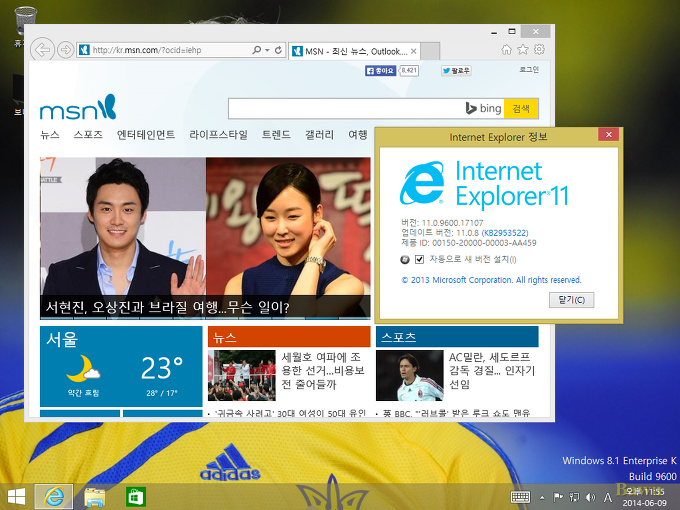680x510 pixels.
Task: Open File Explorer from the taskbar
Action: click(95, 497)
